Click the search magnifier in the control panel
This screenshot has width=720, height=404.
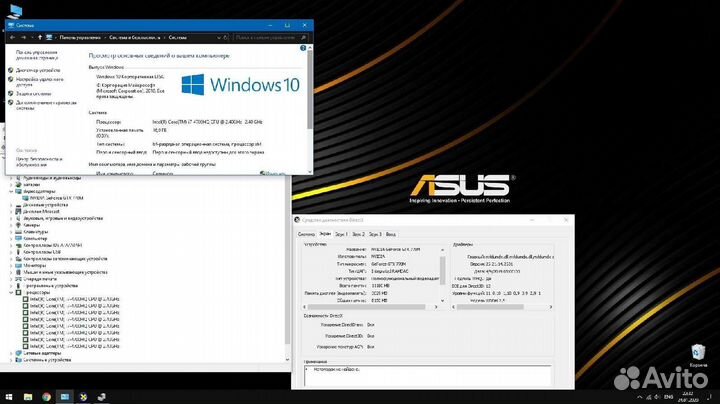[x=304, y=38]
